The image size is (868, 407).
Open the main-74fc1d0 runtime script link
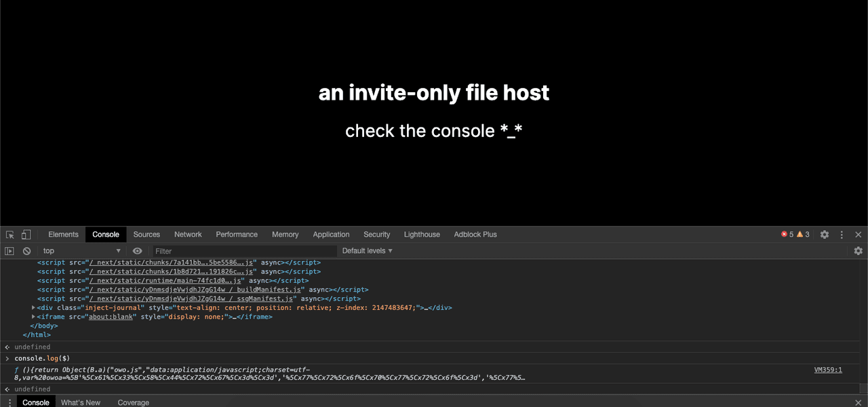click(x=167, y=280)
